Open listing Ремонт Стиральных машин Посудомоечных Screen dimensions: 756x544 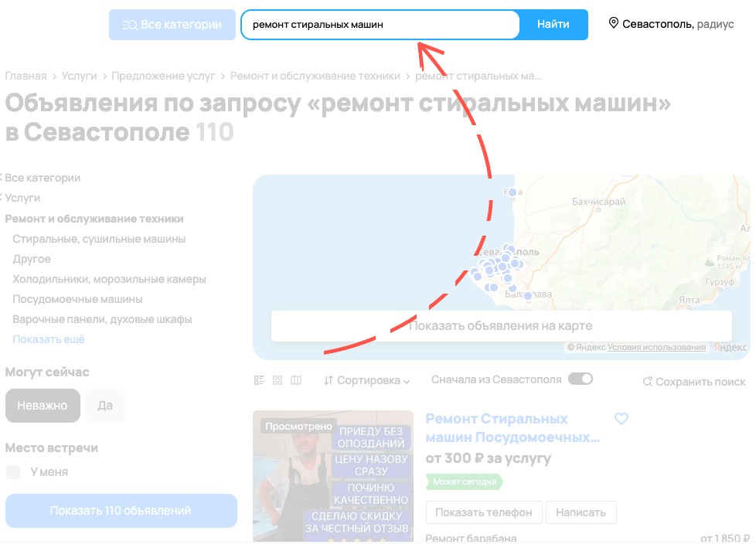point(512,428)
